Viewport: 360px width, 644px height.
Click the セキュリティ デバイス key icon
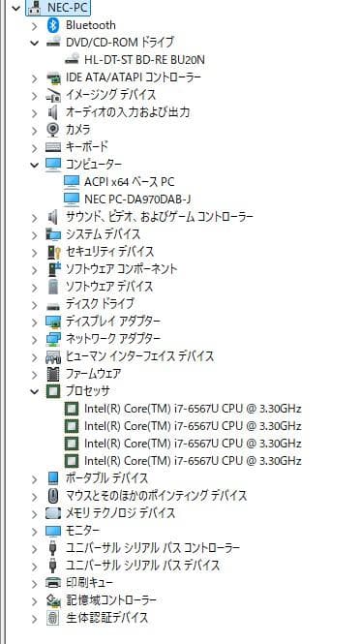point(53,252)
